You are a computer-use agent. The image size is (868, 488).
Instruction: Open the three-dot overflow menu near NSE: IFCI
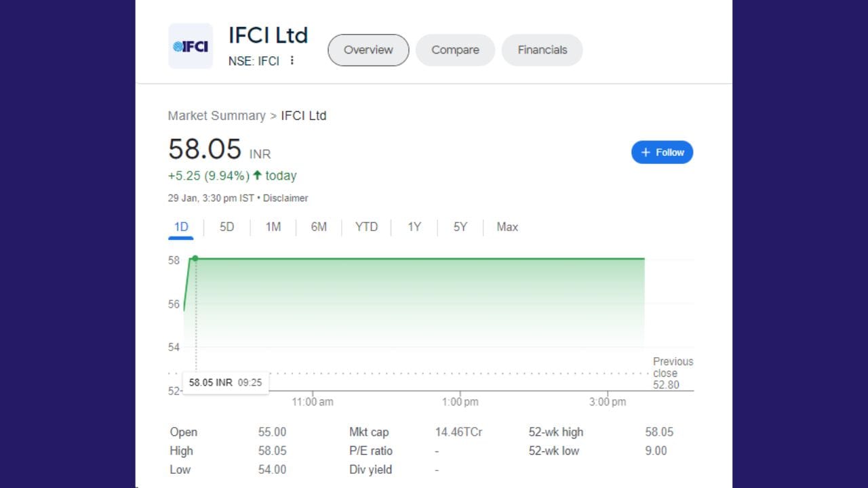(292, 60)
